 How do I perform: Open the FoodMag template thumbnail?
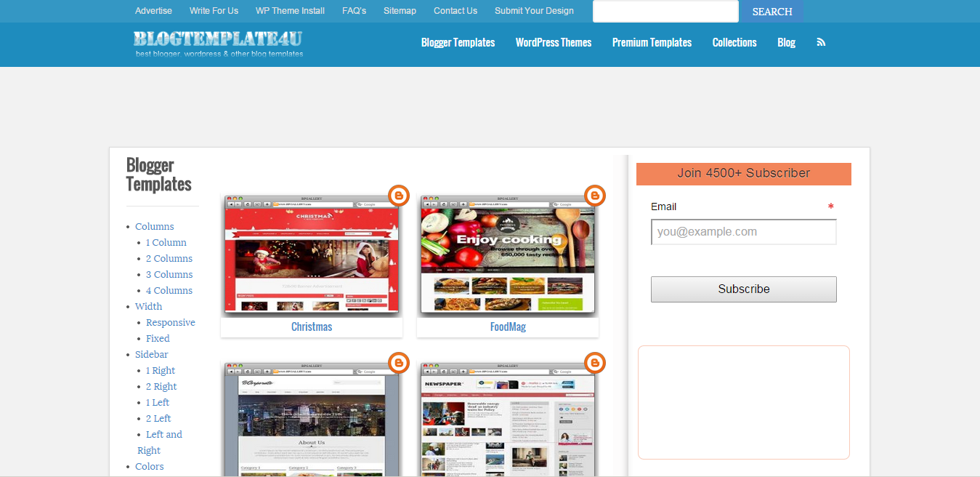(x=508, y=254)
